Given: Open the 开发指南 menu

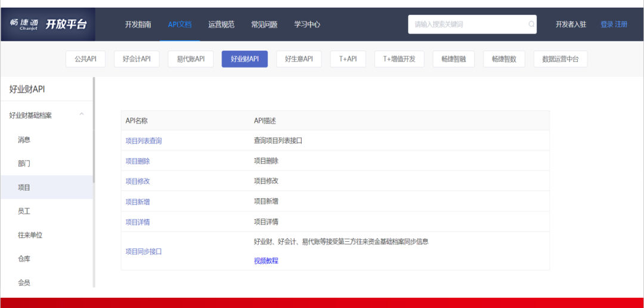Looking at the screenshot, I should pyautogui.click(x=138, y=24).
